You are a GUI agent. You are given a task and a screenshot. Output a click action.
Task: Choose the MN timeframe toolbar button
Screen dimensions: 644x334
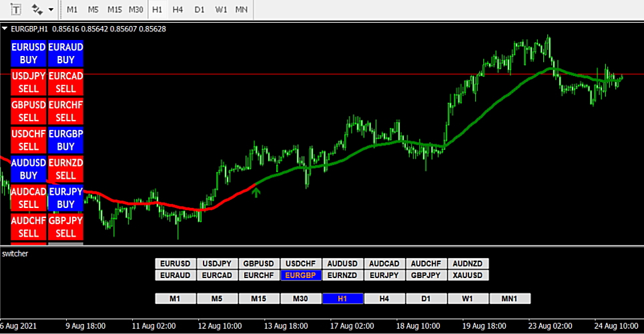pos(241,9)
